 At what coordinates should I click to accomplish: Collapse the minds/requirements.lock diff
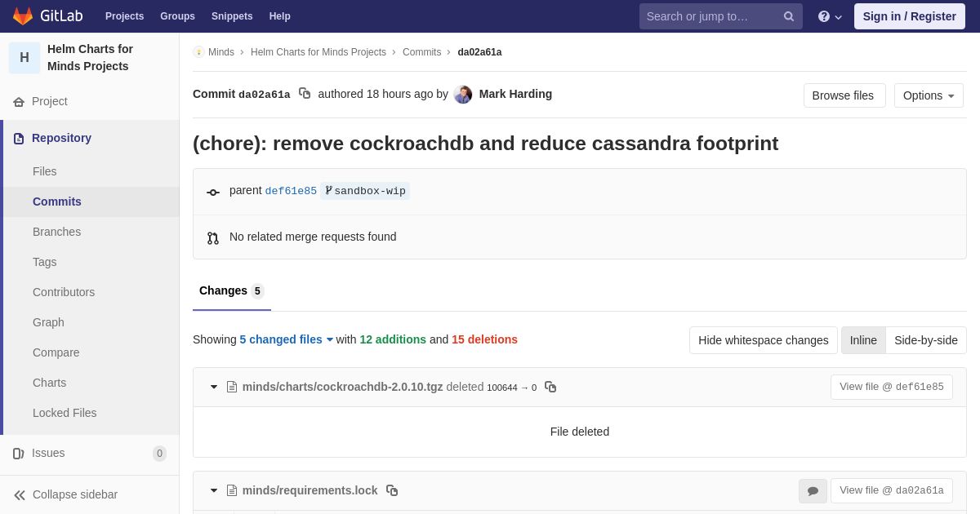214,490
